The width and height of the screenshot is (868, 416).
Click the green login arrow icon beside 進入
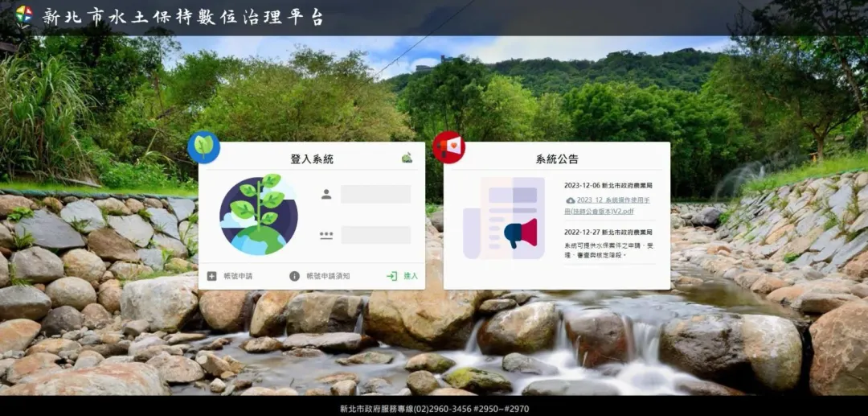coord(392,276)
